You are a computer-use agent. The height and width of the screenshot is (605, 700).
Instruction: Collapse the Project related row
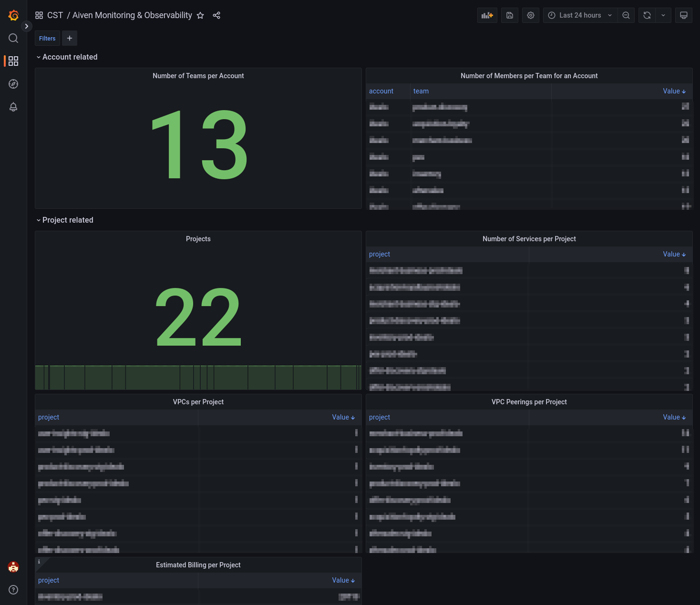65,220
